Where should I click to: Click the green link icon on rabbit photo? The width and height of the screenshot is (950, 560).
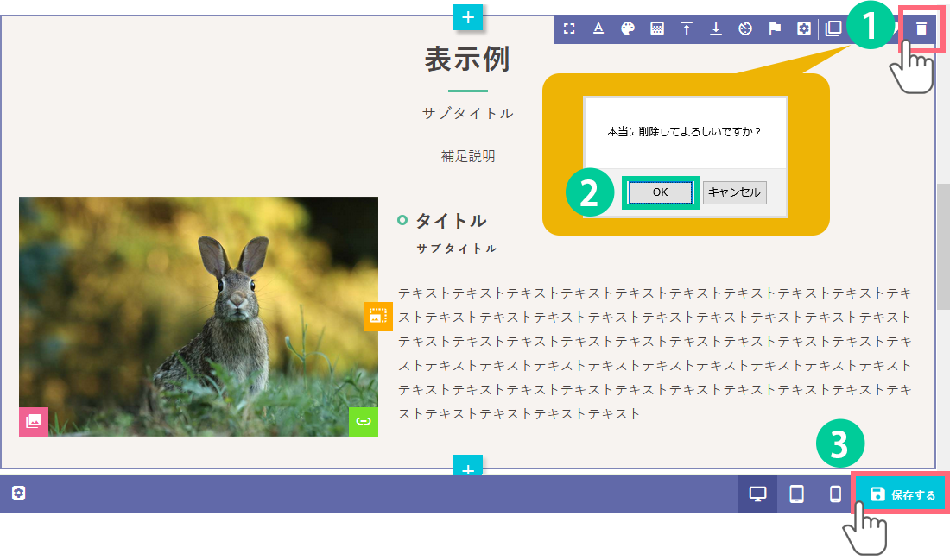(x=364, y=421)
